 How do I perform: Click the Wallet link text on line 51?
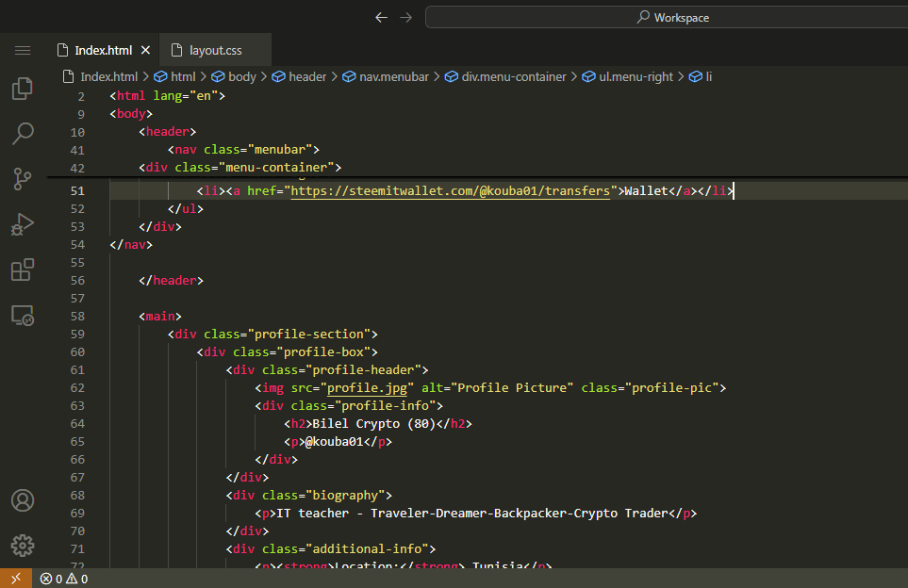click(x=646, y=190)
